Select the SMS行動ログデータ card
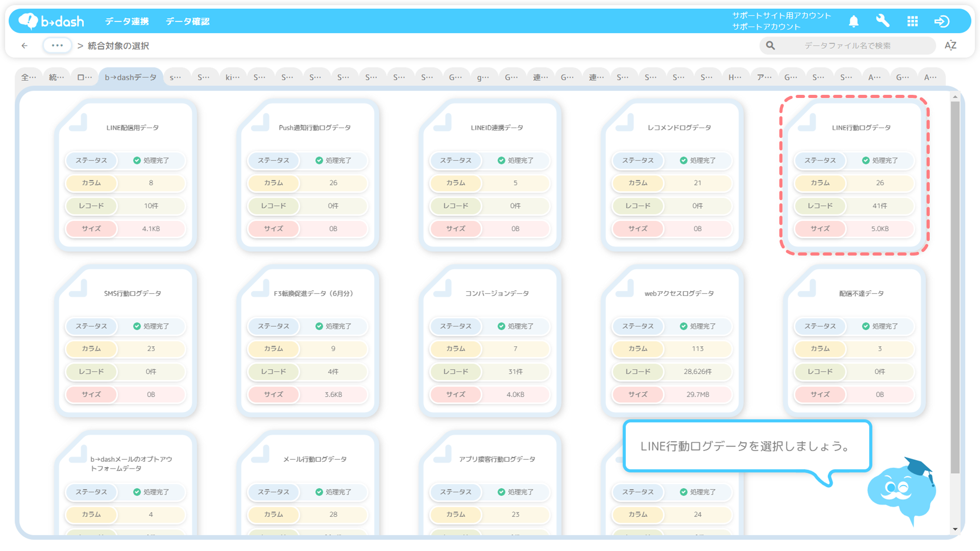Image resolution: width=980 pixels, height=551 pixels. (x=125, y=341)
